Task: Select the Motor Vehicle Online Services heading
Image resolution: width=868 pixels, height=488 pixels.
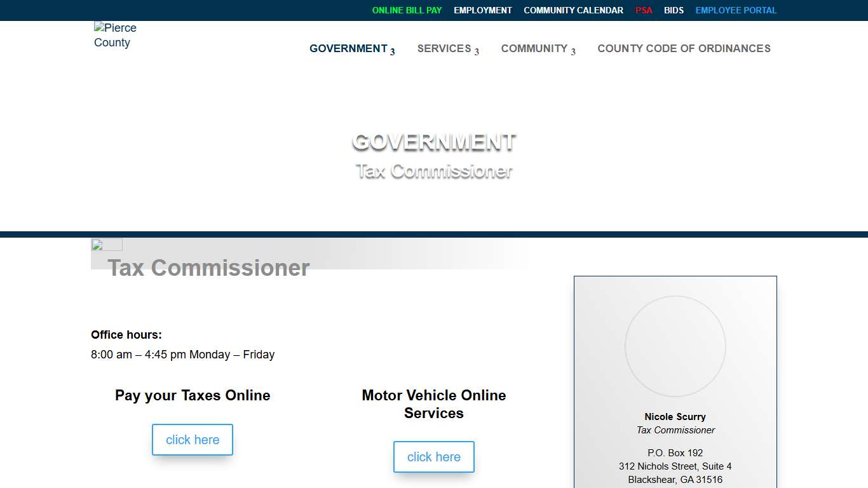Action: point(433,404)
